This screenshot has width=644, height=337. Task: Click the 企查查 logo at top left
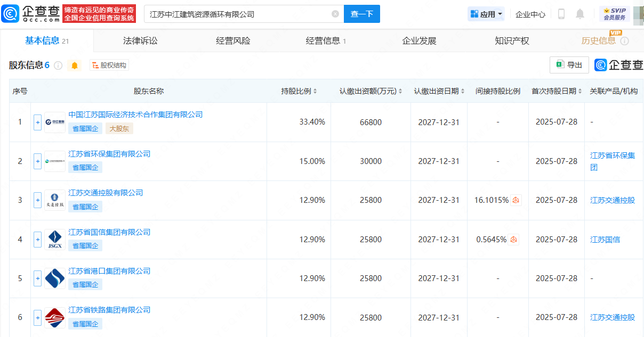(31, 14)
